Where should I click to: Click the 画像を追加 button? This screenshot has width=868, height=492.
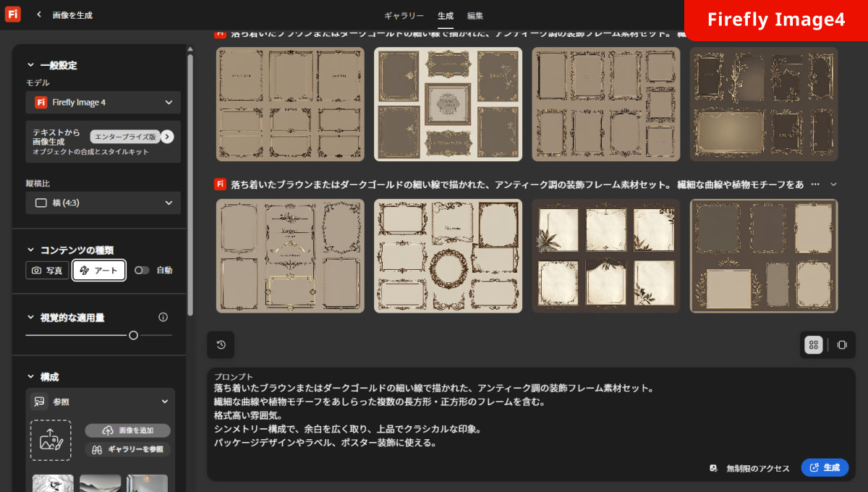point(128,430)
